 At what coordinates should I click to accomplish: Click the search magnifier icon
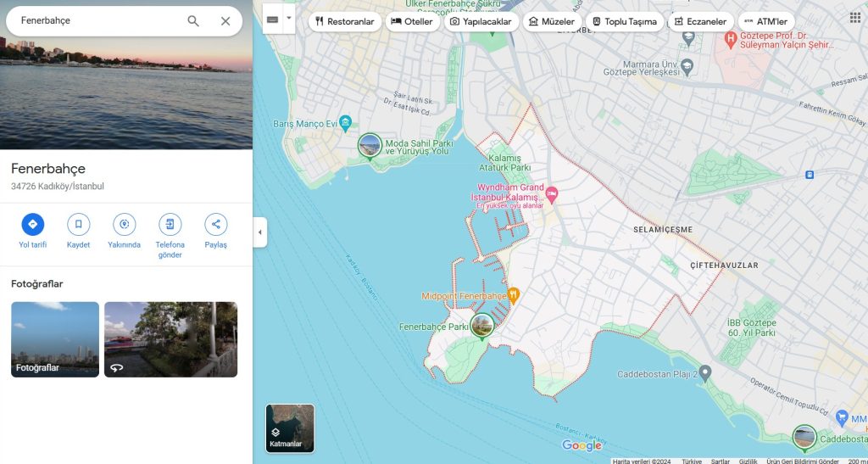pos(192,21)
